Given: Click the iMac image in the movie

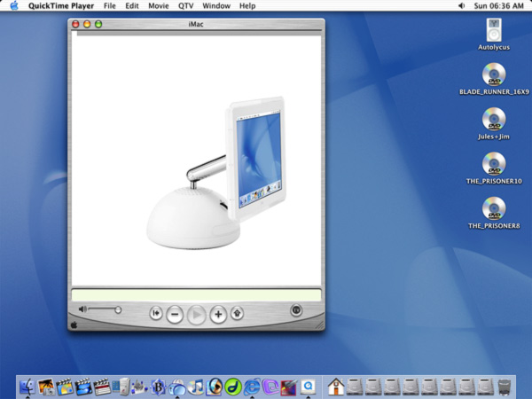Looking at the screenshot, I should (217, 174).
